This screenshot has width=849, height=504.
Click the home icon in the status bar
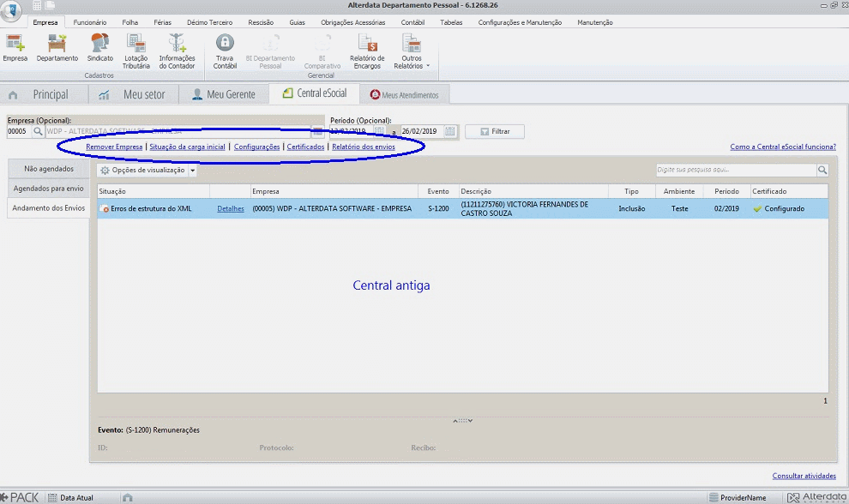[127, 497]
